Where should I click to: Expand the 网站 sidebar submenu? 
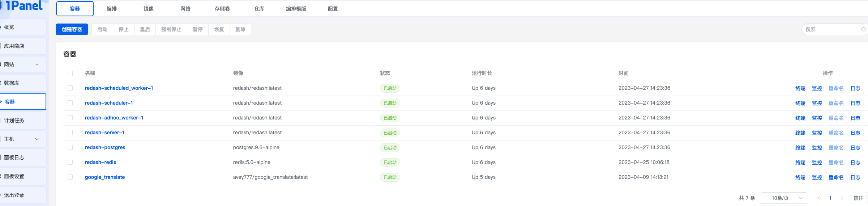tap(37, 64)
